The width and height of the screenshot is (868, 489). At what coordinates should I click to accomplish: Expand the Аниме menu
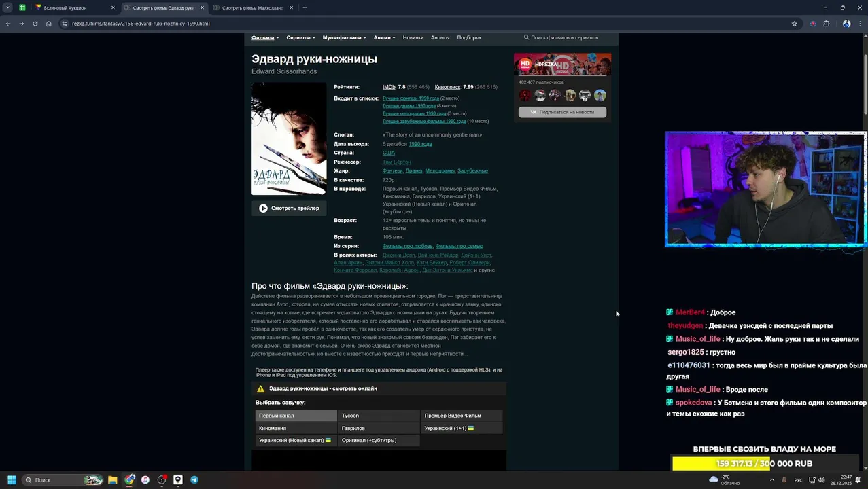pos(384,37)
